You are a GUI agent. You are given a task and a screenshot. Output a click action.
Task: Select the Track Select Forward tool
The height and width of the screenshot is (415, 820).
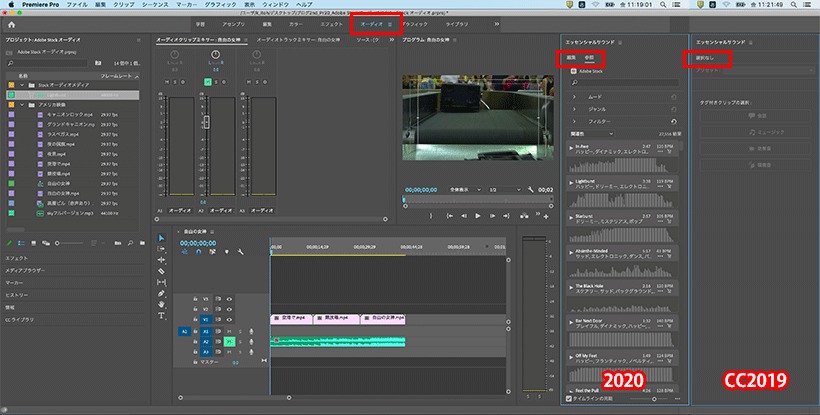[x=162, y=249]
